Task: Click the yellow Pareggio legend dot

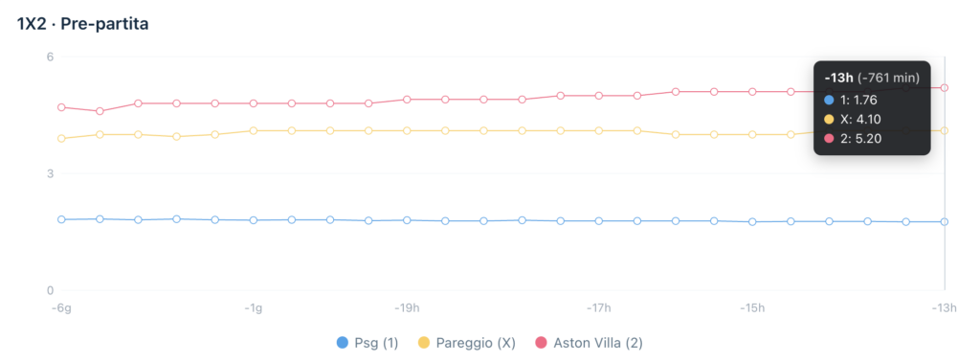Action: 424,343
